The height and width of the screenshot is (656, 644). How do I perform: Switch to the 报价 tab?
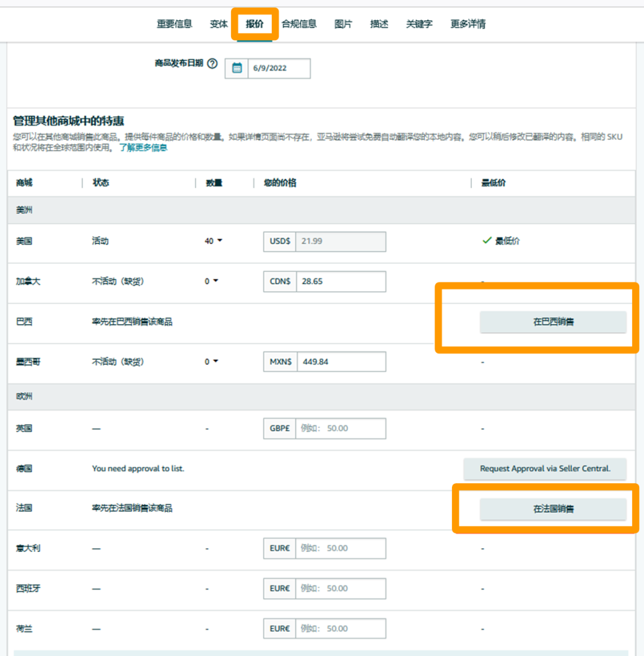click(x=255, y=24)
